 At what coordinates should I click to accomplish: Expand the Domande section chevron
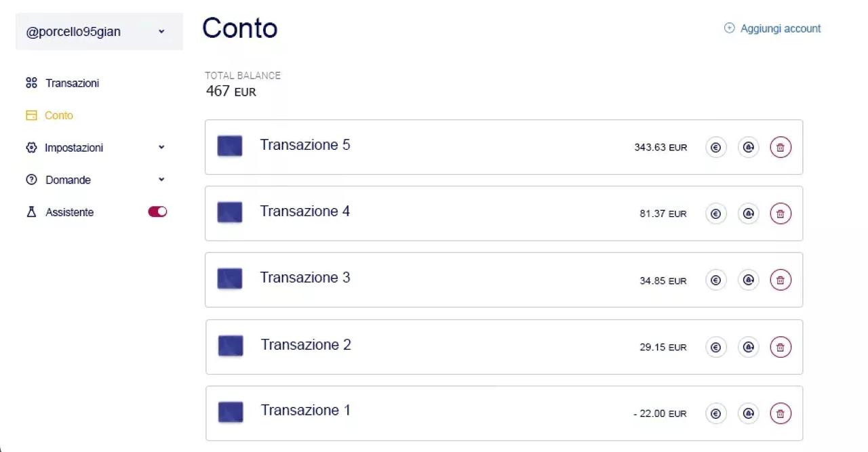point(161,180)
